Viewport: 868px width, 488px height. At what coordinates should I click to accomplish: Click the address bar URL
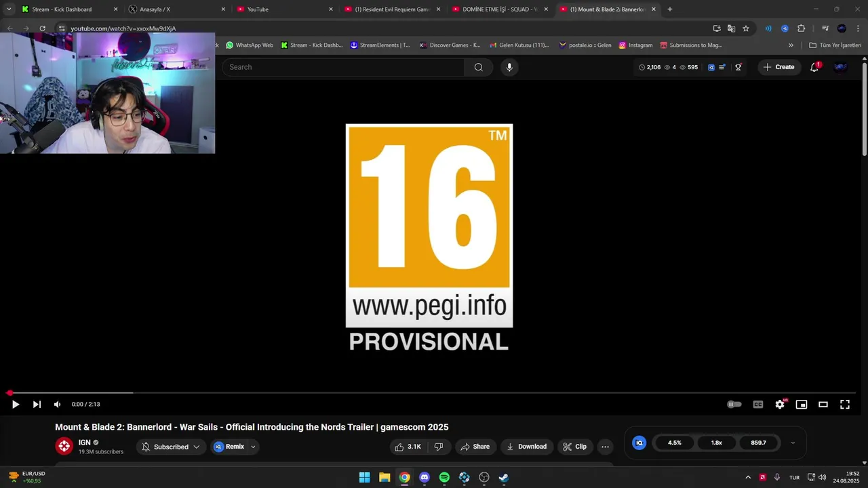pos(123,28)
